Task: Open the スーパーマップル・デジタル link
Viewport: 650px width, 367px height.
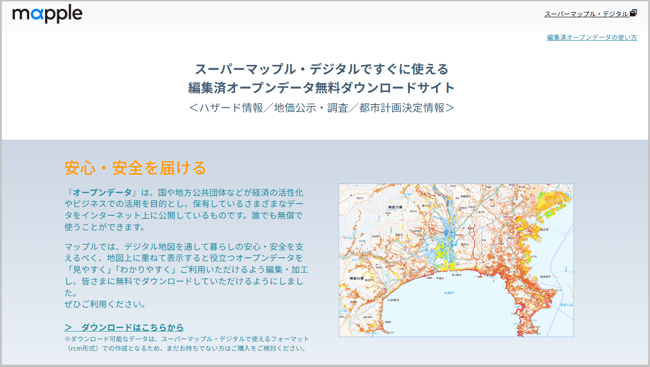Action: [586, 14]
